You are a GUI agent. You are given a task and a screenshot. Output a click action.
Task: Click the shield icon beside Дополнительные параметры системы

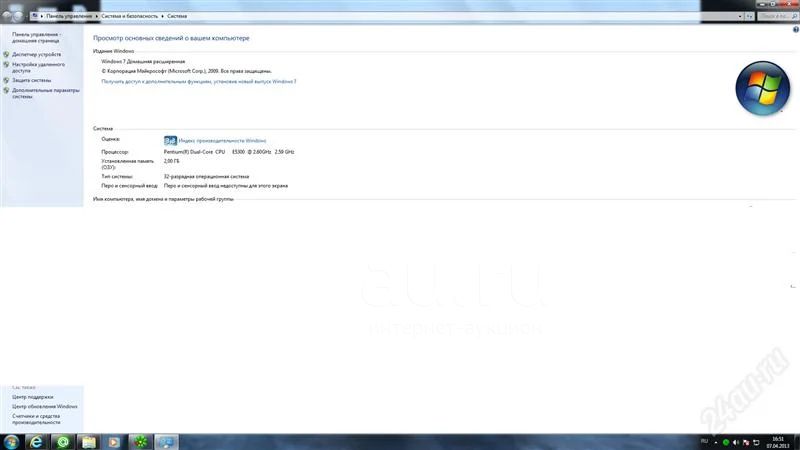click(x=6, y=90)
